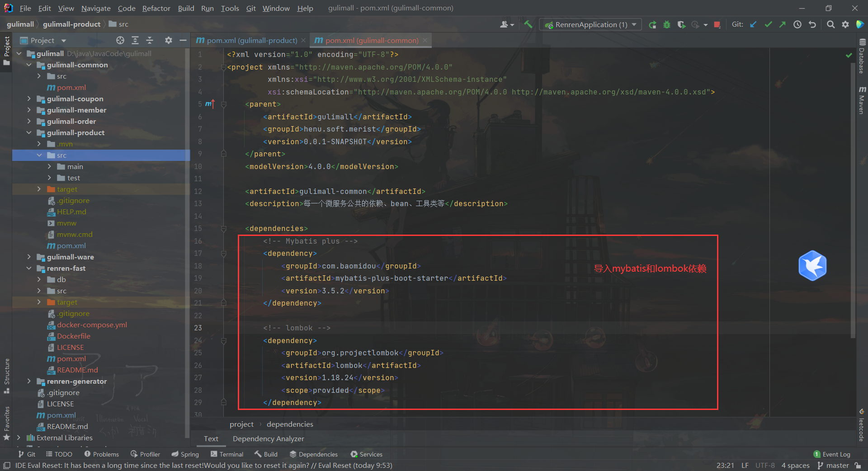Expand the gulimall-ware module
Screen dimensions: 868x471
pyautogui.click(x=29, y=257)
